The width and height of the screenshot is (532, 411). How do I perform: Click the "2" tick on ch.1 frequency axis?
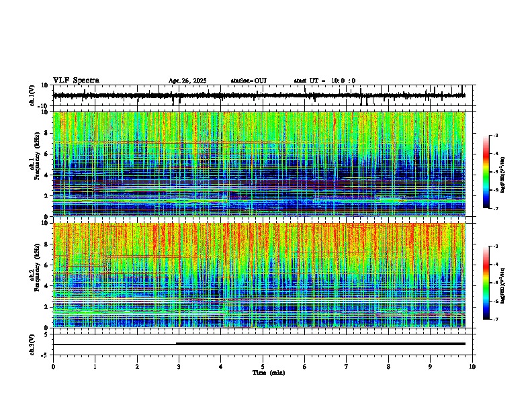48,196
